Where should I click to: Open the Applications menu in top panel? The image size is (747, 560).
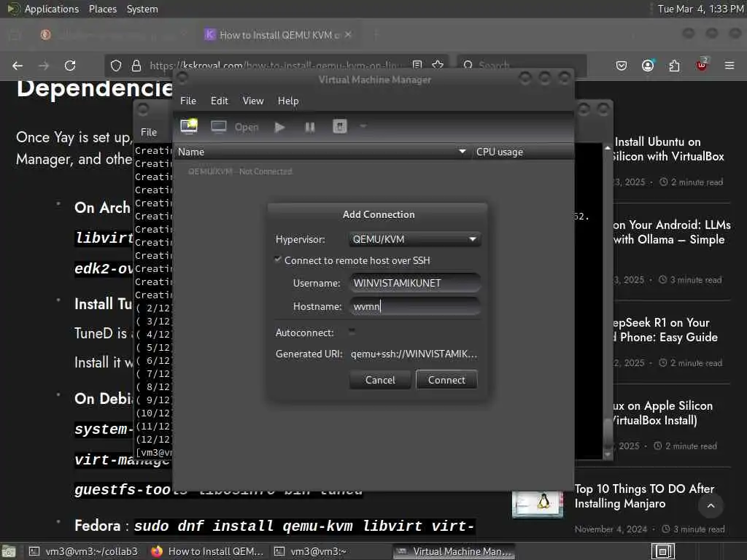click(52, 9)
